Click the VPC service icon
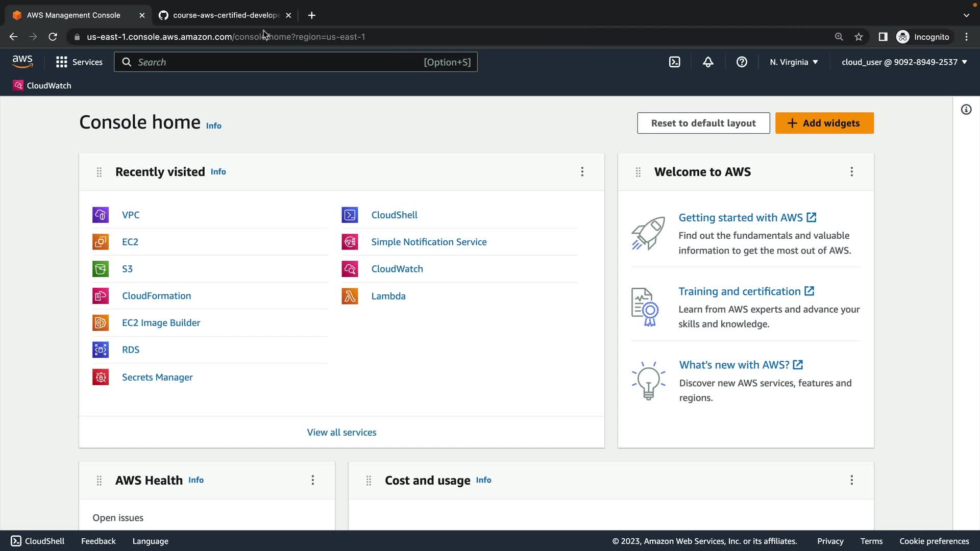This screenshot has height=551, width=980. click(x=101, y=215)
